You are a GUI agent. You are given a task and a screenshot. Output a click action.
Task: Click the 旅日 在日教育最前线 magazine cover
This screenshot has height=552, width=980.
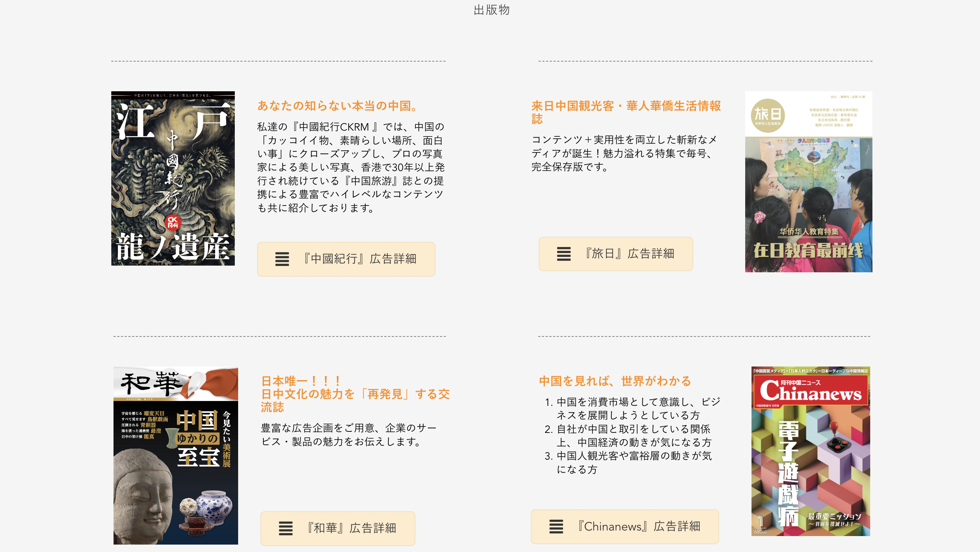tap(808, 181)
